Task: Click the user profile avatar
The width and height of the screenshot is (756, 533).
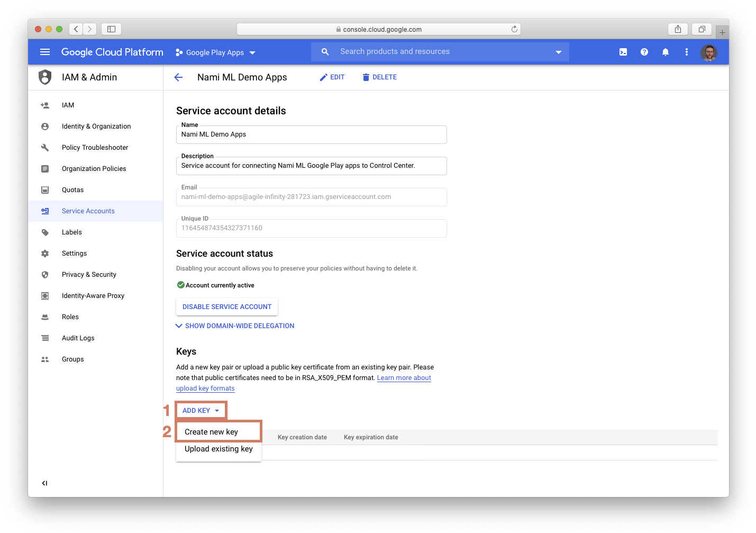Action: click(709, 52)
